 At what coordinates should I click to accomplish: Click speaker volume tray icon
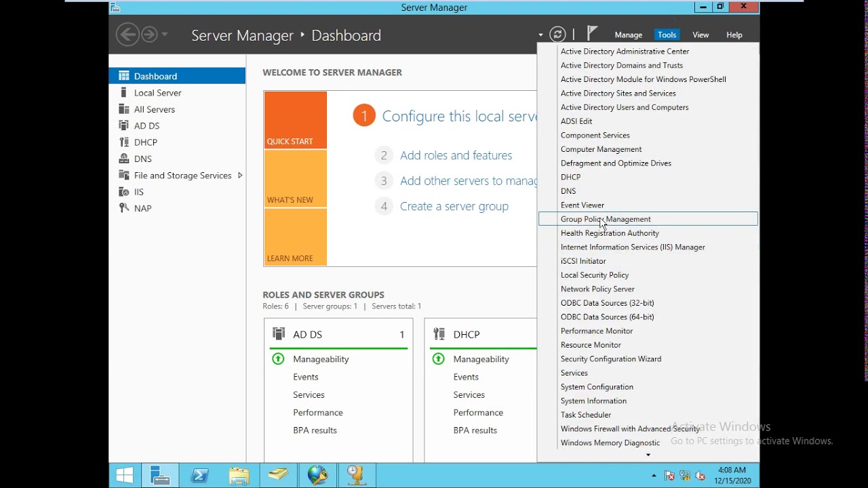click(x=699, y=476)
